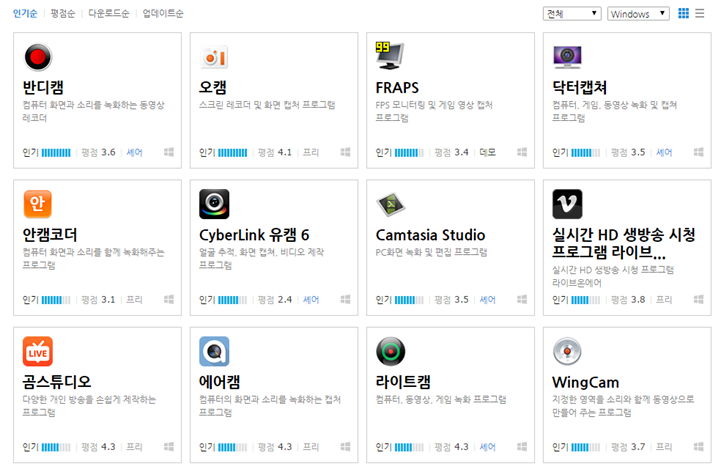721x469 pixels.
Task: Click the FRAPS monitor icon
Action: [390, 56]
